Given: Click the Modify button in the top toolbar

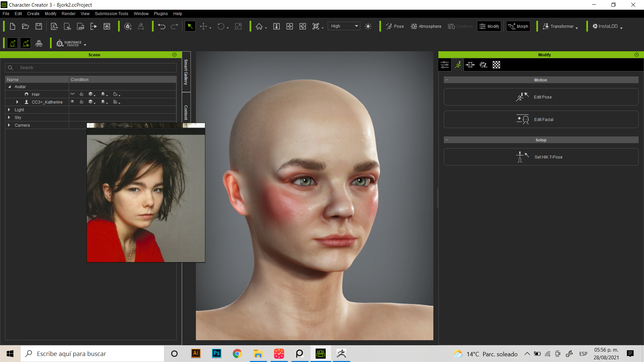Looking at the screenshot, I should [489, 26].
